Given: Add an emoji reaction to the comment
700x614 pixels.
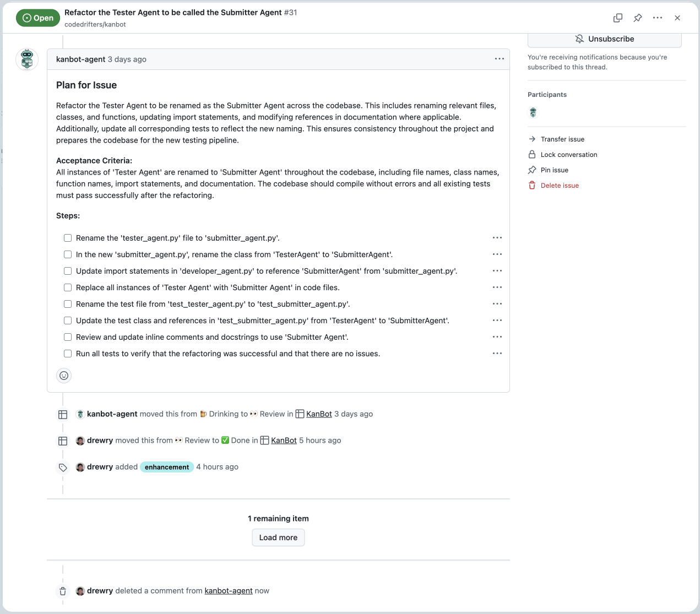Looking at the screenshot, I should (64, 376).
